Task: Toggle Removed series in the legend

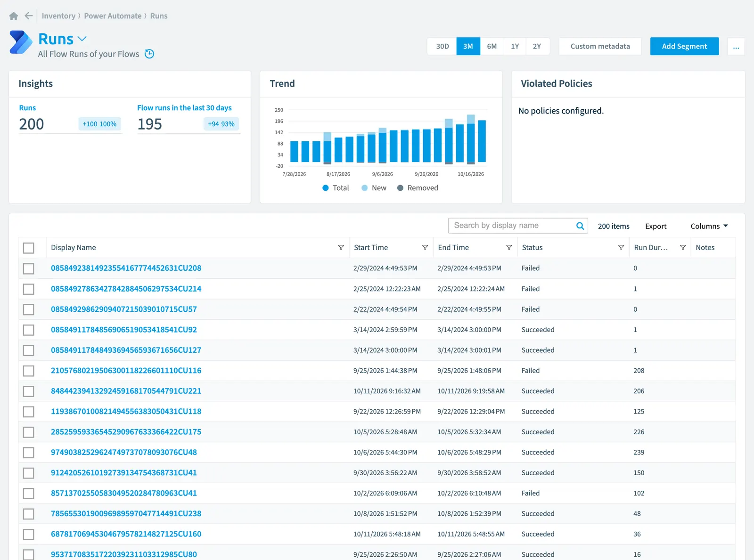Action: click(x=418, y=188)
